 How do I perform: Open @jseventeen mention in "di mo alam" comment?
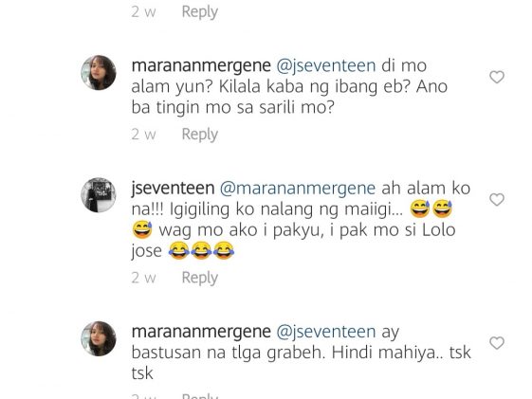pyautogui.click(x=326, y=65)
